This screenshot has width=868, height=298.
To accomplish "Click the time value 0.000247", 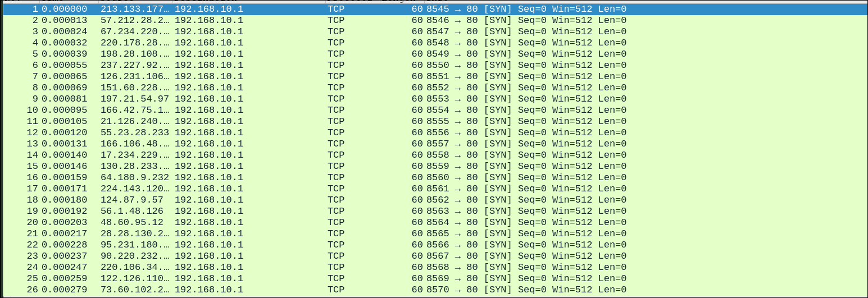I will pyautogui.click(x=64, y=267).
